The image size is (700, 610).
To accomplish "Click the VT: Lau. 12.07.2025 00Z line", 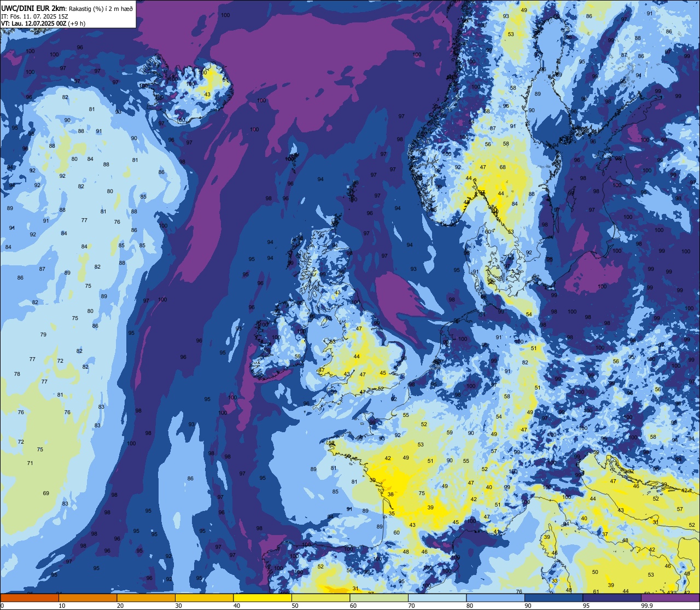I will (x=35, y=24).
